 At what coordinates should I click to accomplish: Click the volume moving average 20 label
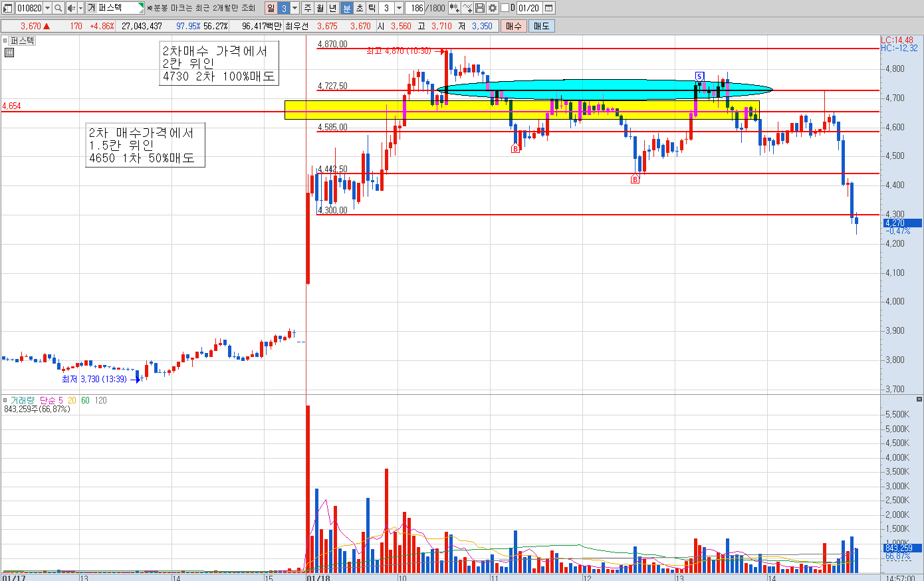pos(72,400)
